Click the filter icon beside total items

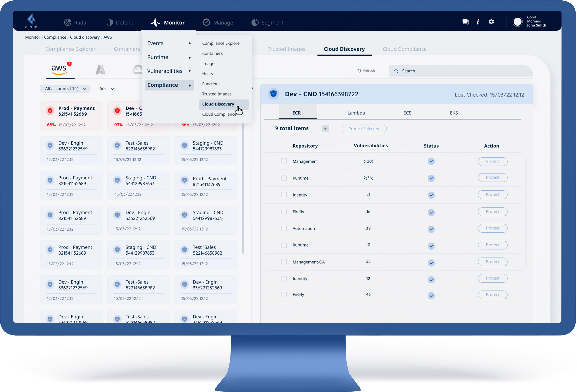point(325,128)
